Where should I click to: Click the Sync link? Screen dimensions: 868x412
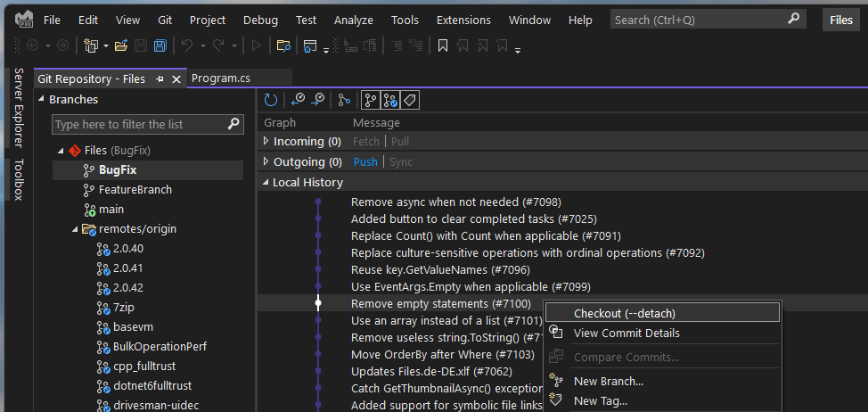[x=401, y=161]
